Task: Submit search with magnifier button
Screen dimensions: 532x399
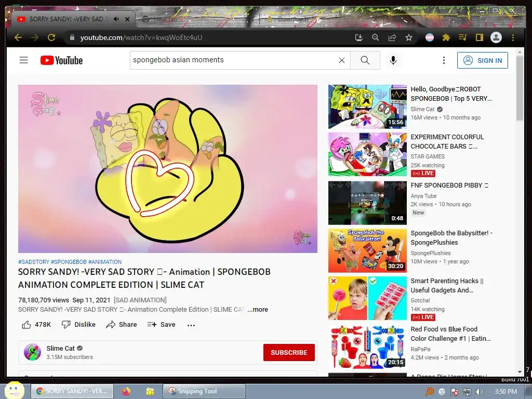Action: tap(365, 60)
